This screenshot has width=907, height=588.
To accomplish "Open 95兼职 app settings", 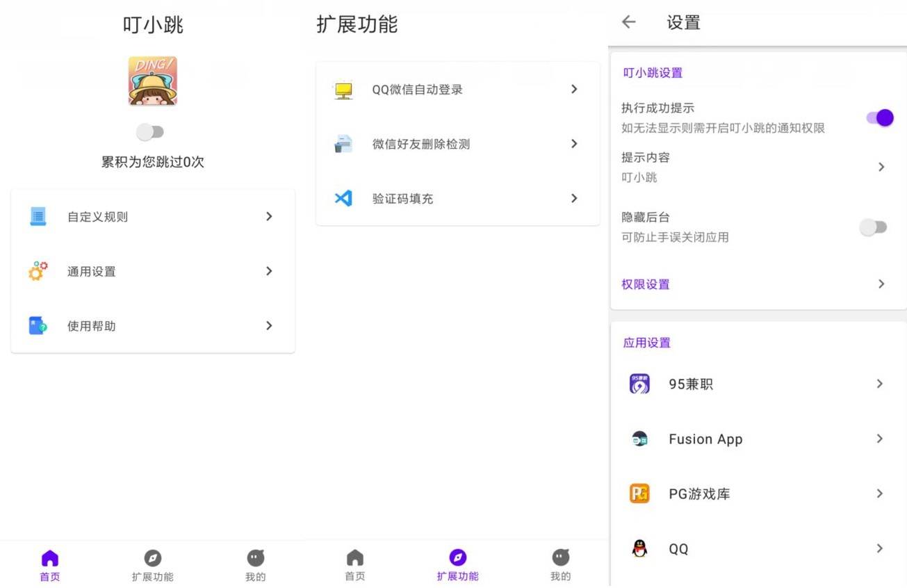I will click(x=757, y=384).
